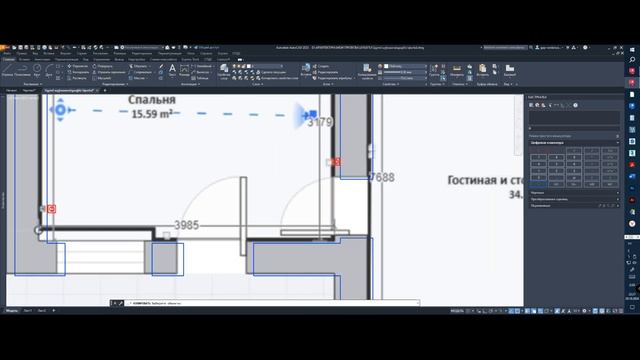Click the Группа group tool
Image resolution: width=640 pixels, height=360 pixels.
(434, 70)
